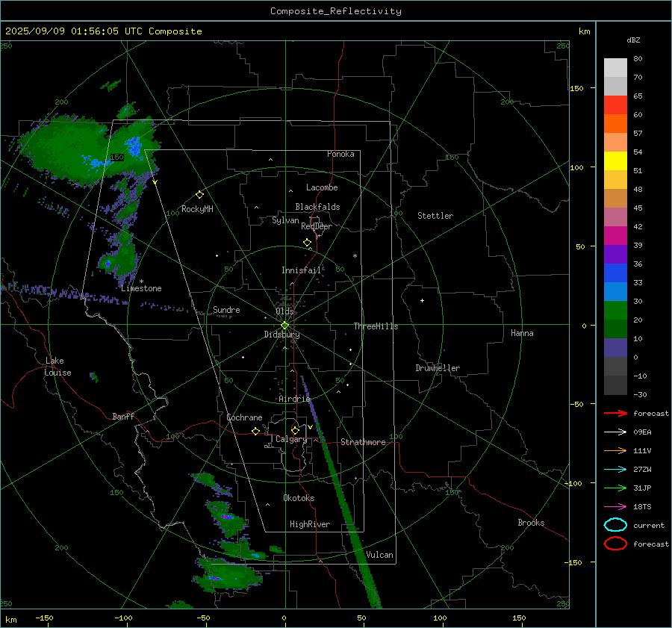Image resolution: width=672 pixels, height=628 pixels.
Task: Click the 2025/09/09 01:56:05 UTC timestamp
Action: coord(103,31)
